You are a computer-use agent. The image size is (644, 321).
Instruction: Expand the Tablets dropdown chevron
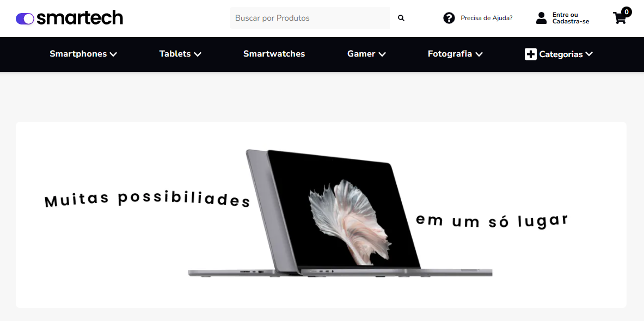[x=198, y=54]
